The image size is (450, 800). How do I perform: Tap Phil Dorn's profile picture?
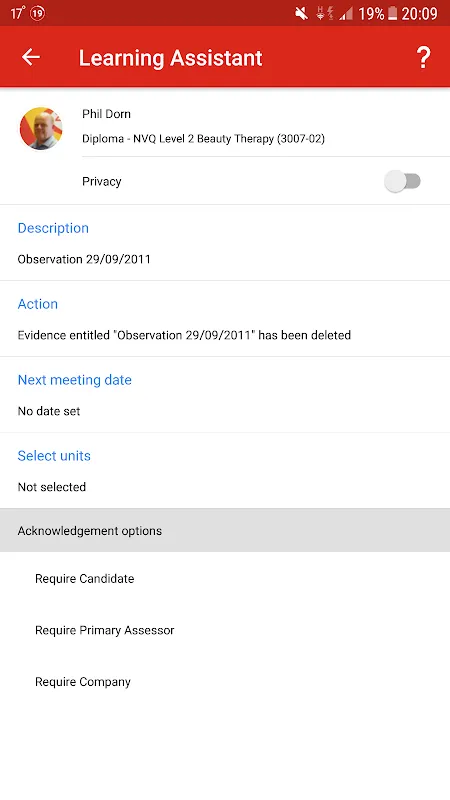click(x=41, y=129)
